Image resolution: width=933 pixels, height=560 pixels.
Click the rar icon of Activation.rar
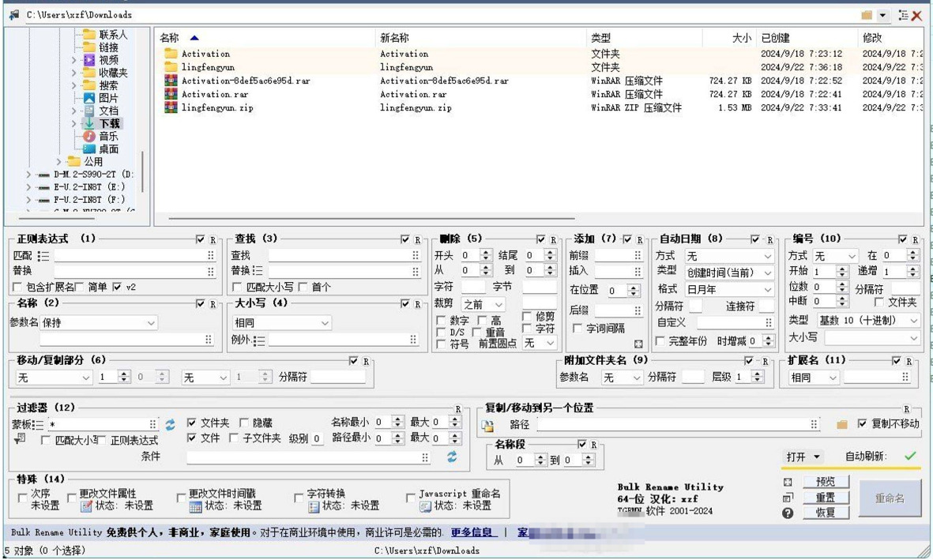[x=171, y=94]
